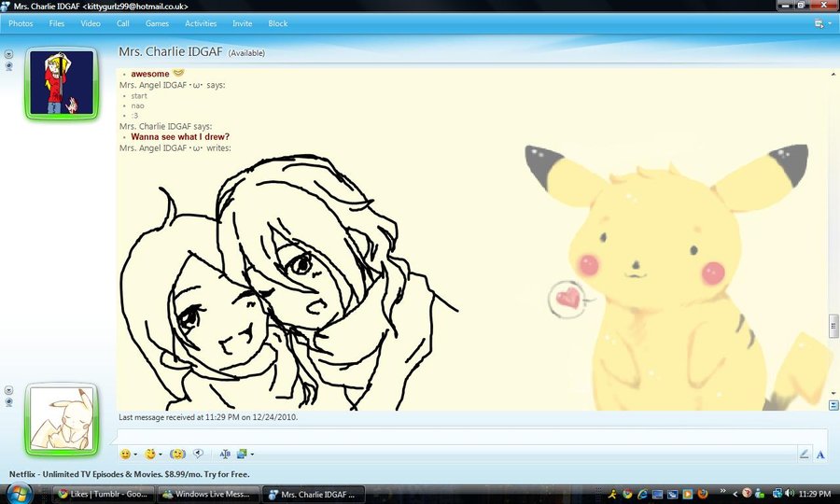
Task: Switch to Windows Live Messenger taskbar window
Action: click(208, 494)
